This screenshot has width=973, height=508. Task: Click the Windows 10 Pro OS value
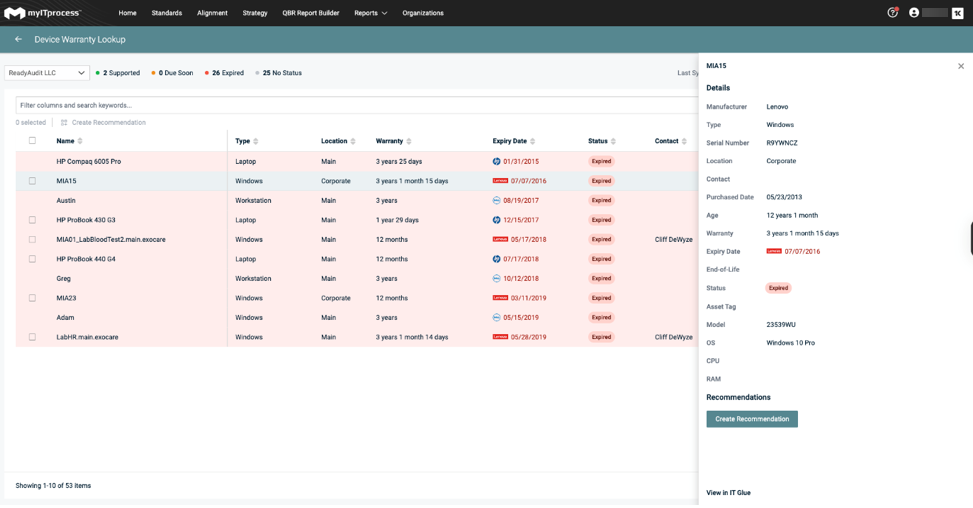(x=791, y=342)
